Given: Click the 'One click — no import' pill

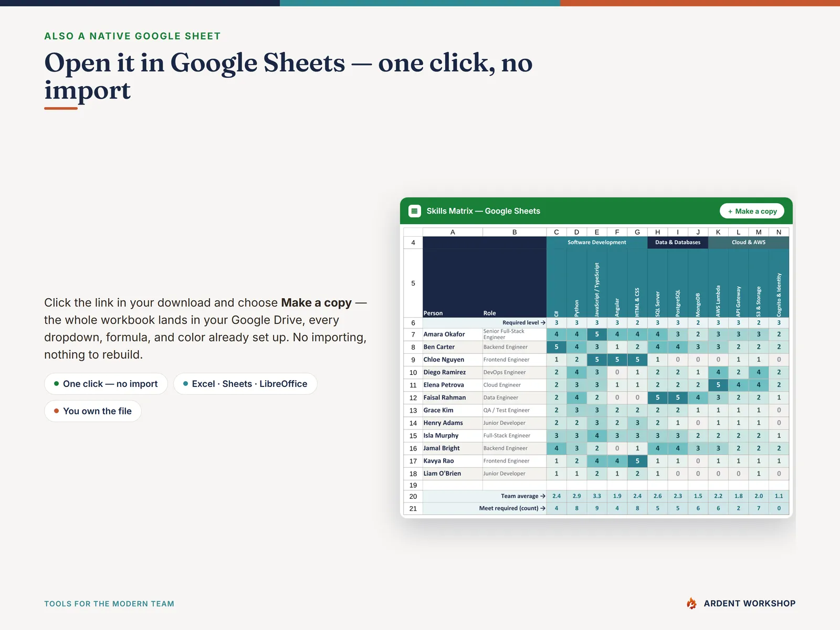Looking at the screenshot, I should click(x=106, y=384).
